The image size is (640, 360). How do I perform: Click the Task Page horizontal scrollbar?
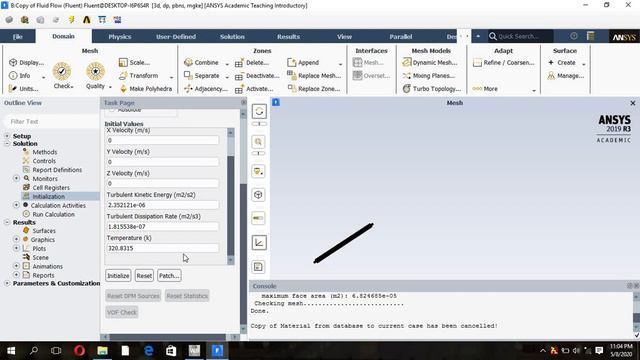click(x=169, y=337)
